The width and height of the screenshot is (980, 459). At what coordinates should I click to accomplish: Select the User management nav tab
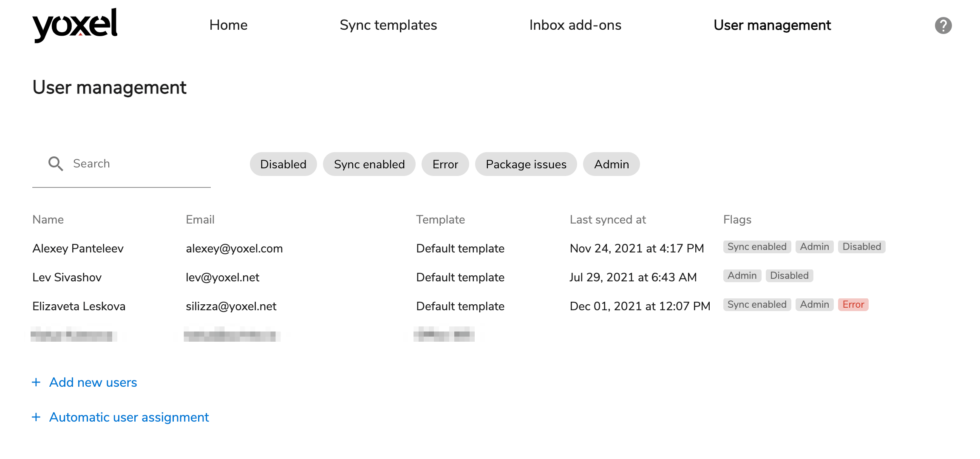tap(772, 25)
